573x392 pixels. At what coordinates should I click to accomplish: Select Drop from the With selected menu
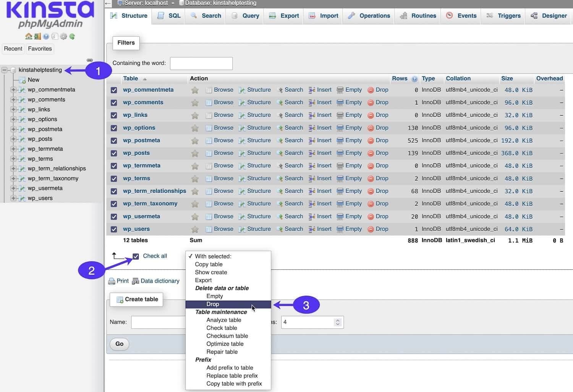(x=213, y=304)
